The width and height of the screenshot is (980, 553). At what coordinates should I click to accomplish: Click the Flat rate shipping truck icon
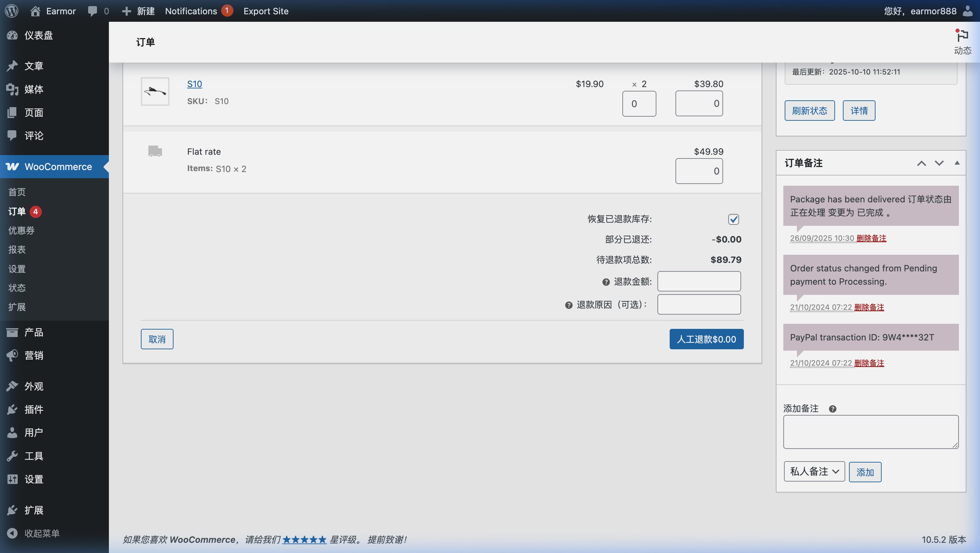155,151
